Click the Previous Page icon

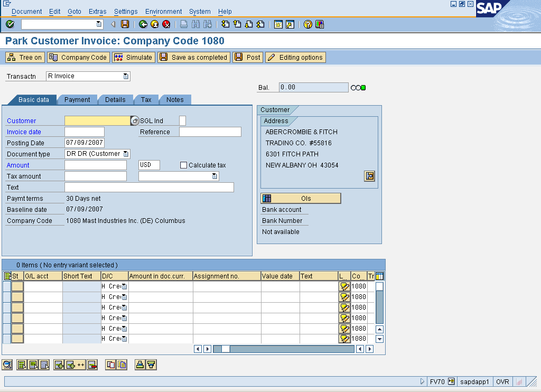click(x=237, y=24)
